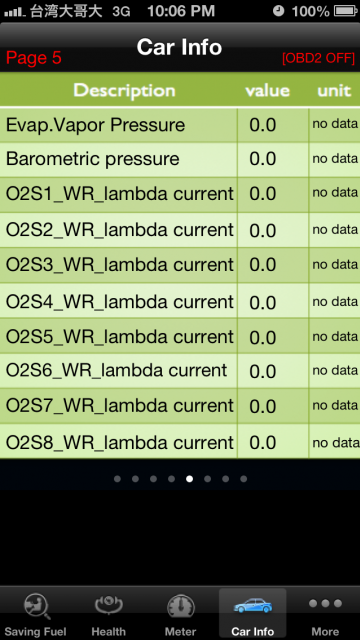This screenshot has width=360, height=640.
Task: Select the Car Info car icon
Action: pos(253,605)
